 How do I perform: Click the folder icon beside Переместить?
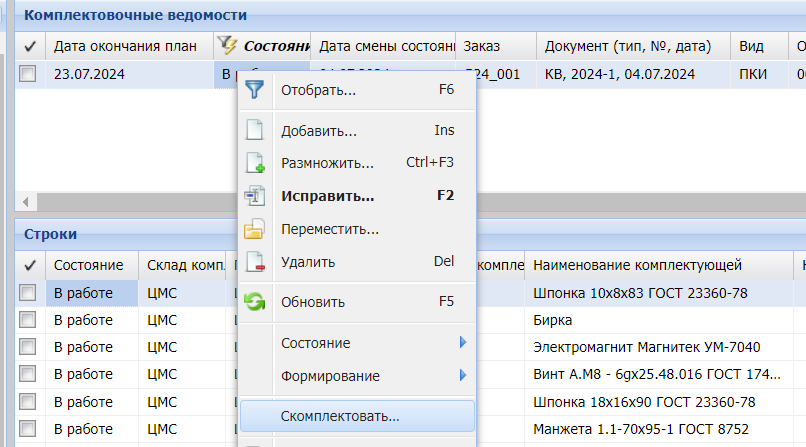tap(255, 229)
